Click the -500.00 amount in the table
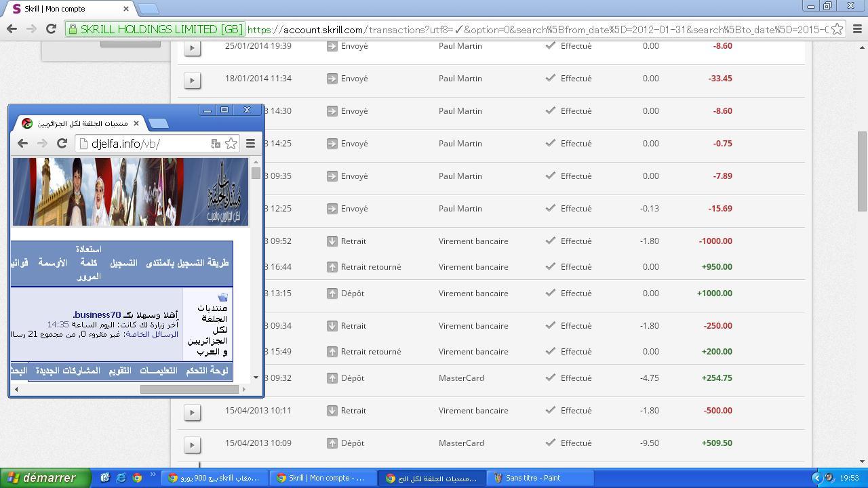 coord(717,411)
